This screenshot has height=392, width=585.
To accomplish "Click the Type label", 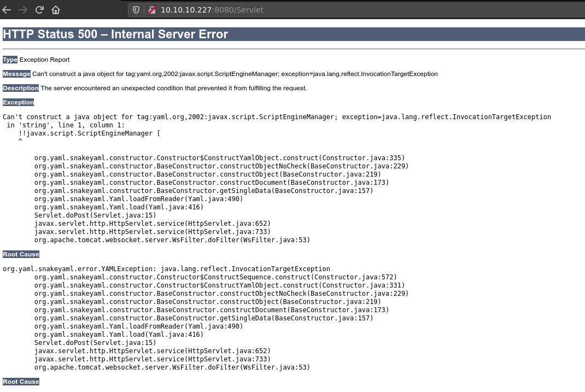I will pos(10,60).
